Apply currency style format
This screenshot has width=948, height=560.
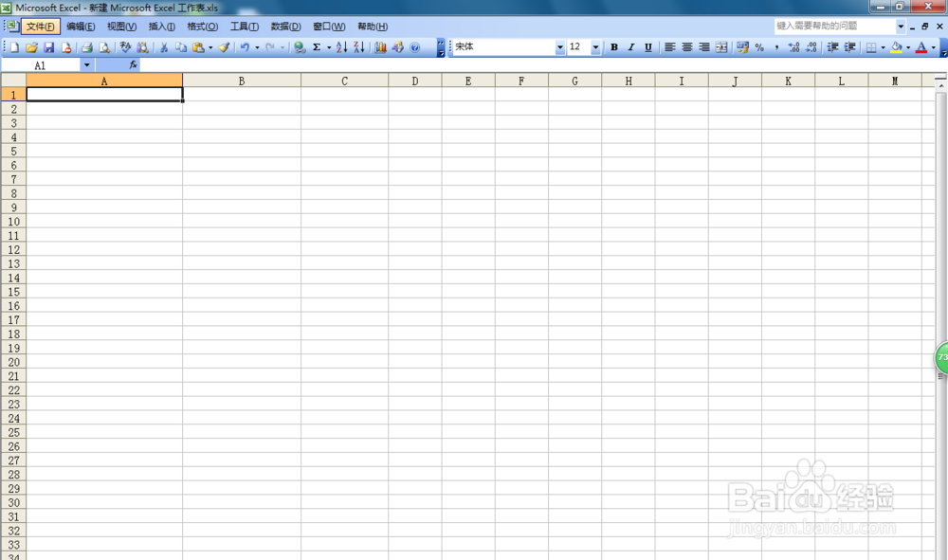pos(742,47)
